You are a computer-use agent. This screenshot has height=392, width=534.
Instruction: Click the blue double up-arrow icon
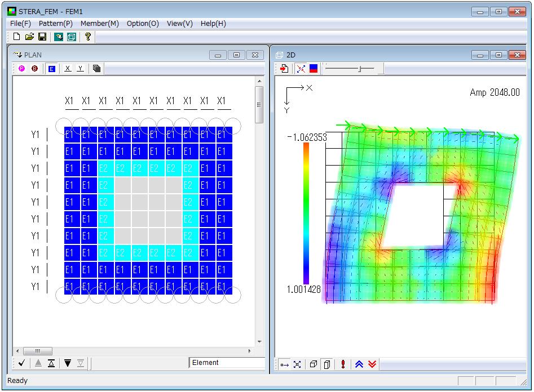click(x=359, y=364)
